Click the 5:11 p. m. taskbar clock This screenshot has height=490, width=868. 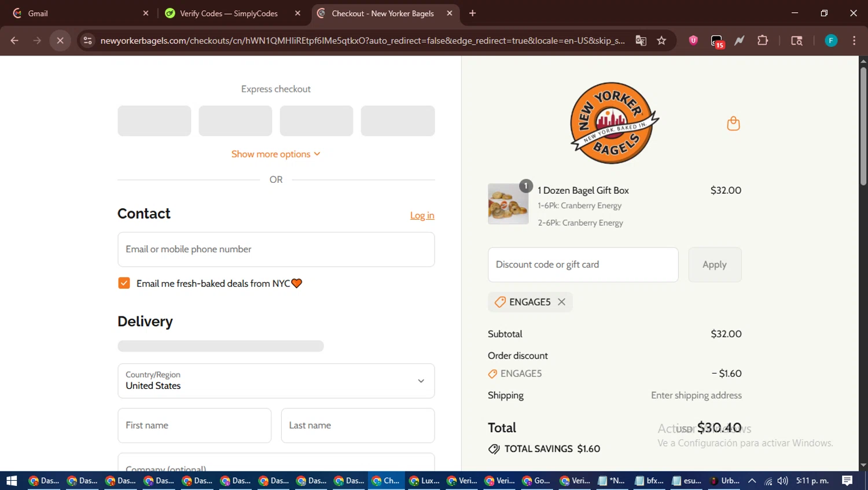coord(812,481)
